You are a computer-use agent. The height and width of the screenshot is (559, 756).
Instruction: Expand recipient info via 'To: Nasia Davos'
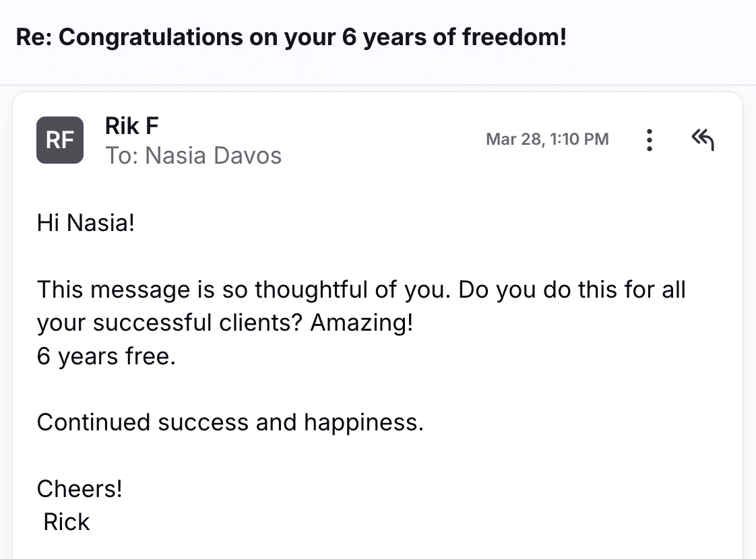(193, 156)
